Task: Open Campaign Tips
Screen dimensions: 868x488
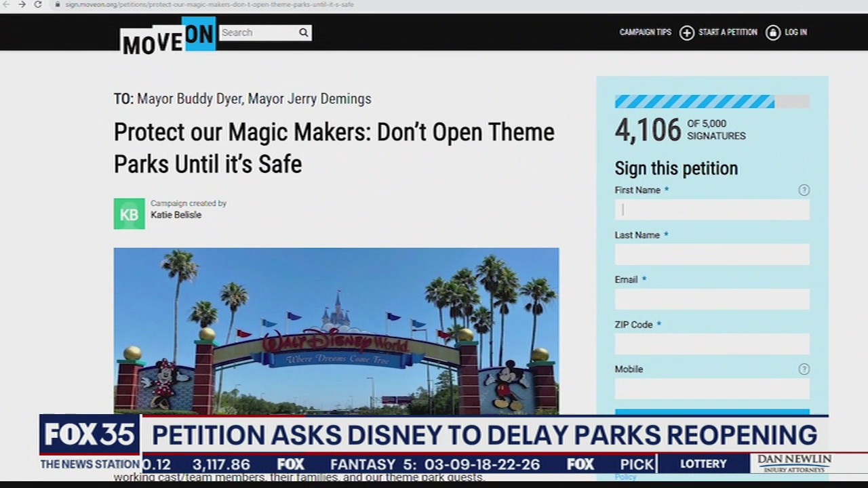Action: pyautogui.click(x=645, y=33)
